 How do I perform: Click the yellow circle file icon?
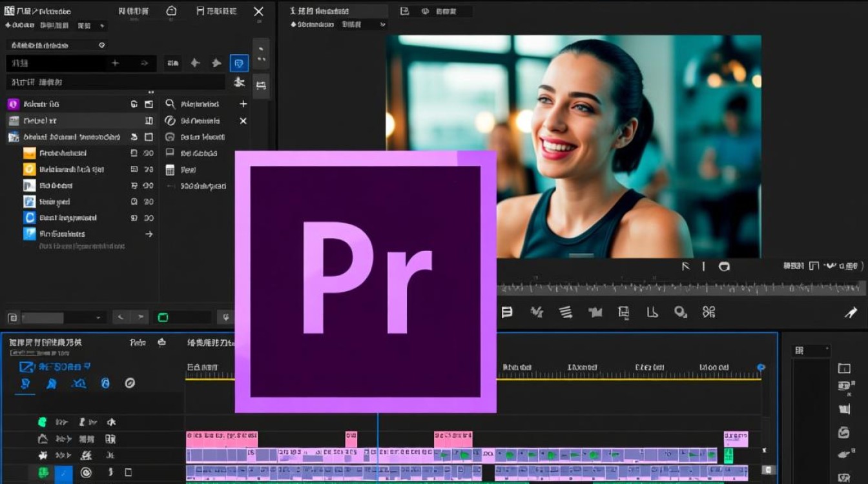[29, 169]
